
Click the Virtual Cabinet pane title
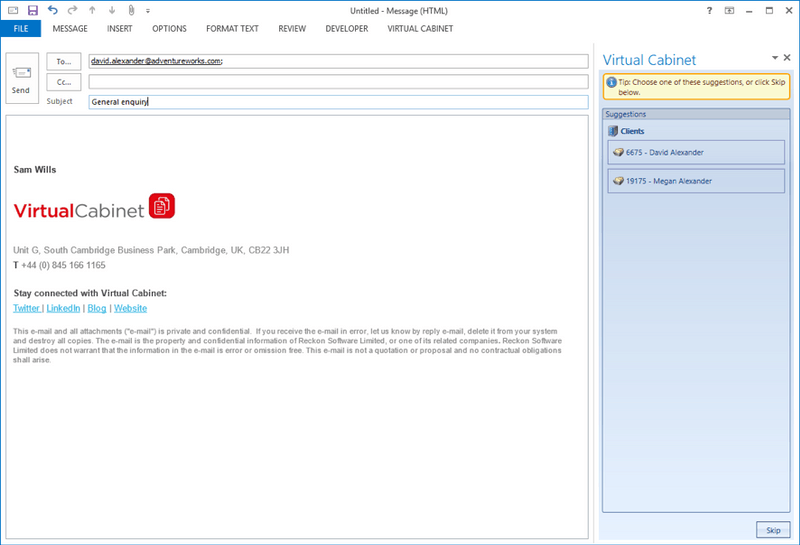point(649,60)
